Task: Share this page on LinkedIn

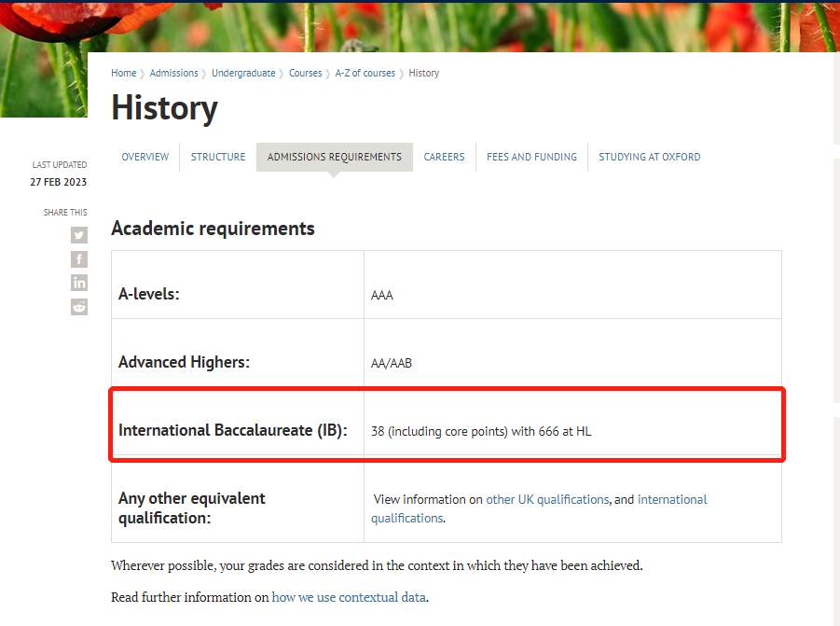Action: click(78, 283)
